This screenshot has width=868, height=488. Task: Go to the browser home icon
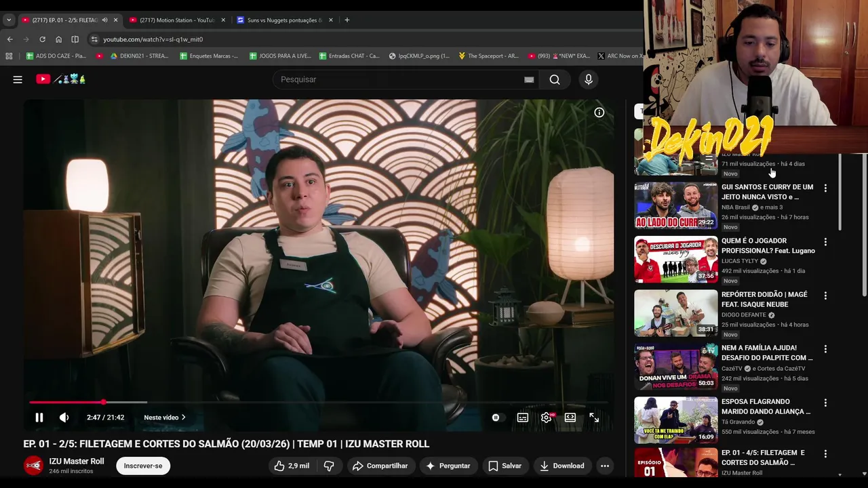click(x=58, y=39)
